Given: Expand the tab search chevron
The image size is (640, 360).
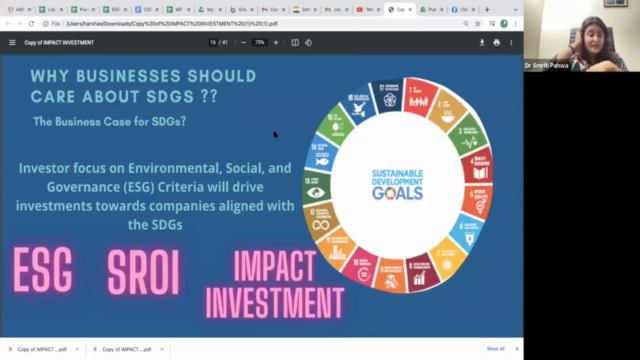Looking at the screenshot, I should (x=516, y=9).
